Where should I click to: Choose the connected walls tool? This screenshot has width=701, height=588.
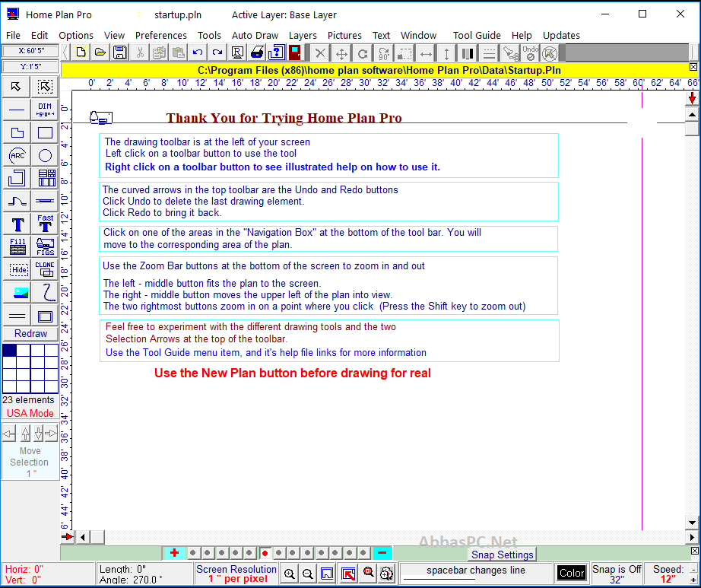click(x=17, y=178)
